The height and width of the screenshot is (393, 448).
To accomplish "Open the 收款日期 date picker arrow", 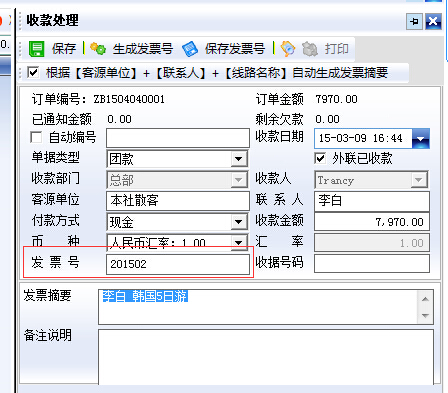I will (x=421, y=138).
